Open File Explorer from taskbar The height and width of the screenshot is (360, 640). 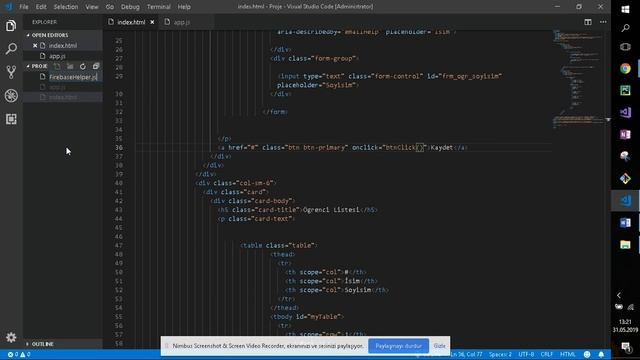pyautogui.click(x=625, y=244)
